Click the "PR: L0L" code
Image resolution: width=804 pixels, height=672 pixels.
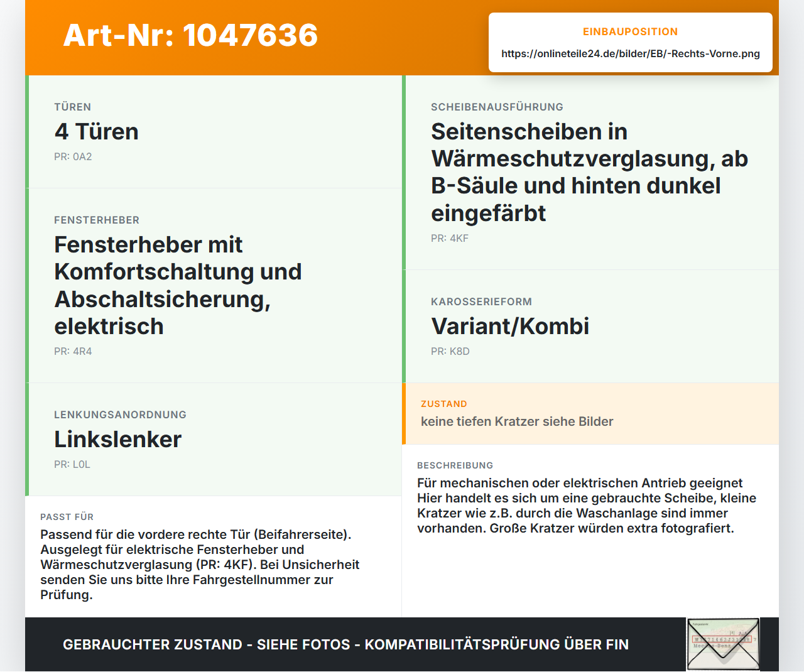(72, 464)
